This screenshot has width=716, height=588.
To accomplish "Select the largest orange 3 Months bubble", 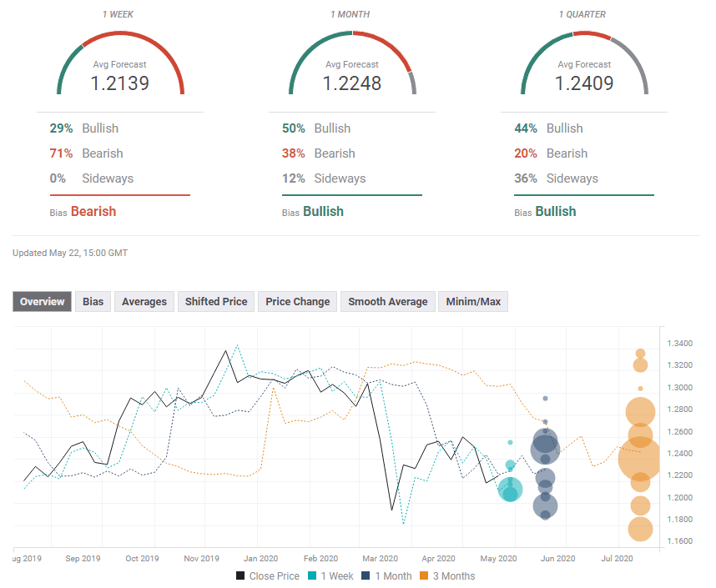I will pyautogui.click(x=640, y=458).
